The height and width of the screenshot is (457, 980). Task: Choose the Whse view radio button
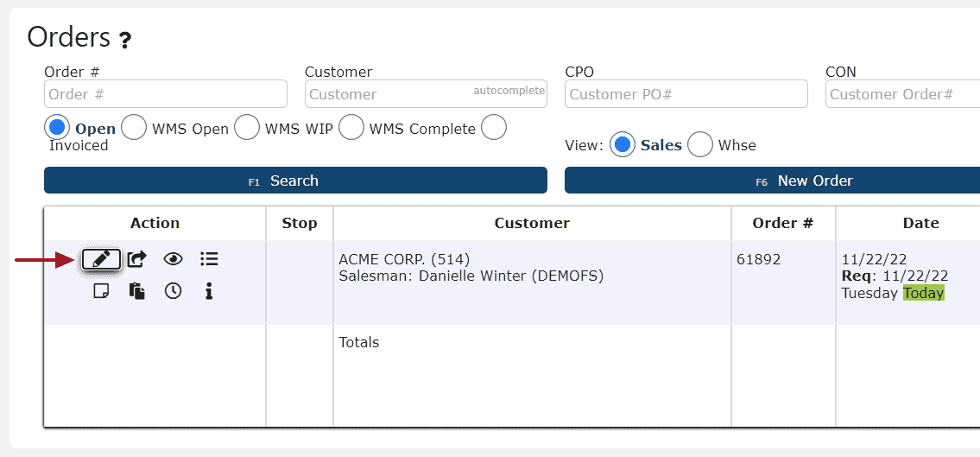coord(700,144)
